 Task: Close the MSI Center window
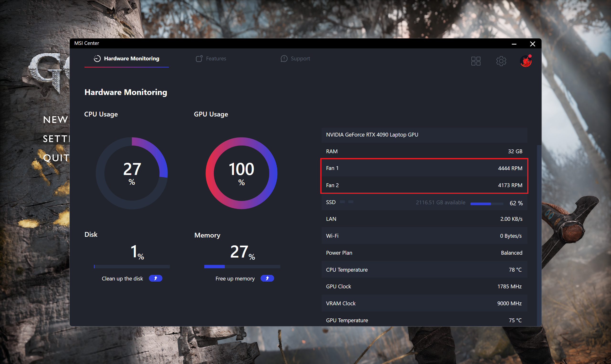[x=532, y=44]
